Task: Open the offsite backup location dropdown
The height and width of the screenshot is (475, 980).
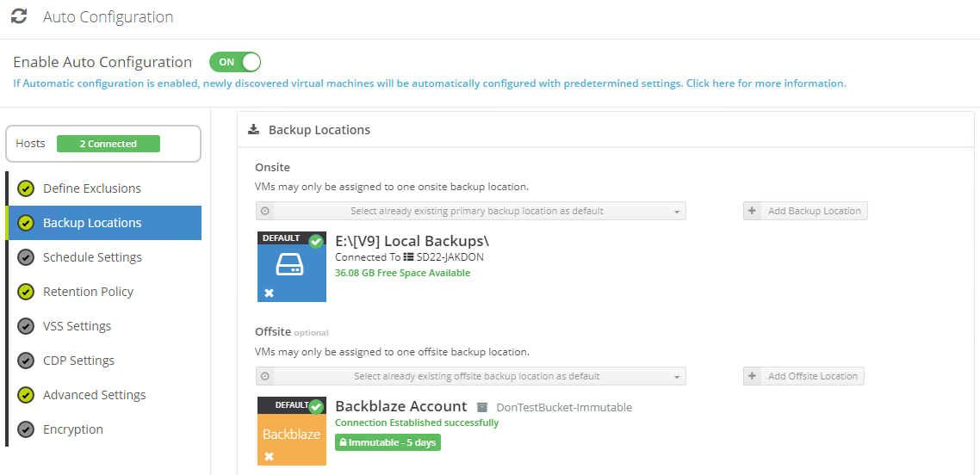Action: point(471,376)
